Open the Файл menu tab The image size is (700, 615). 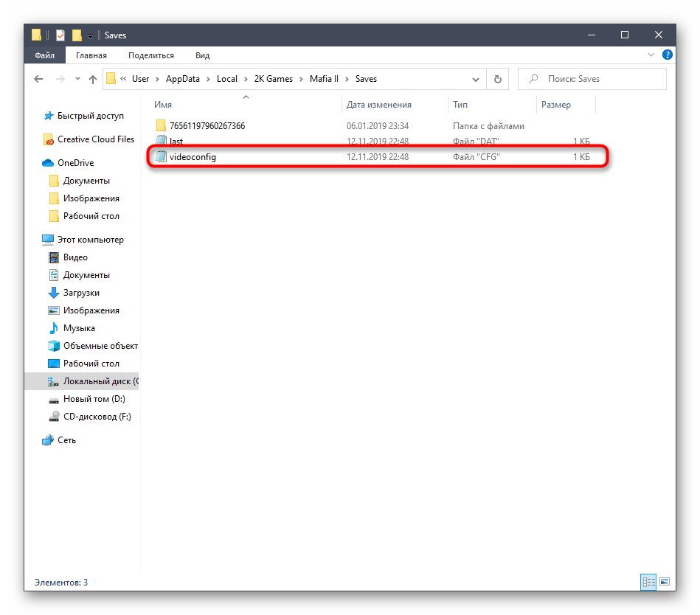click(45, 55)
